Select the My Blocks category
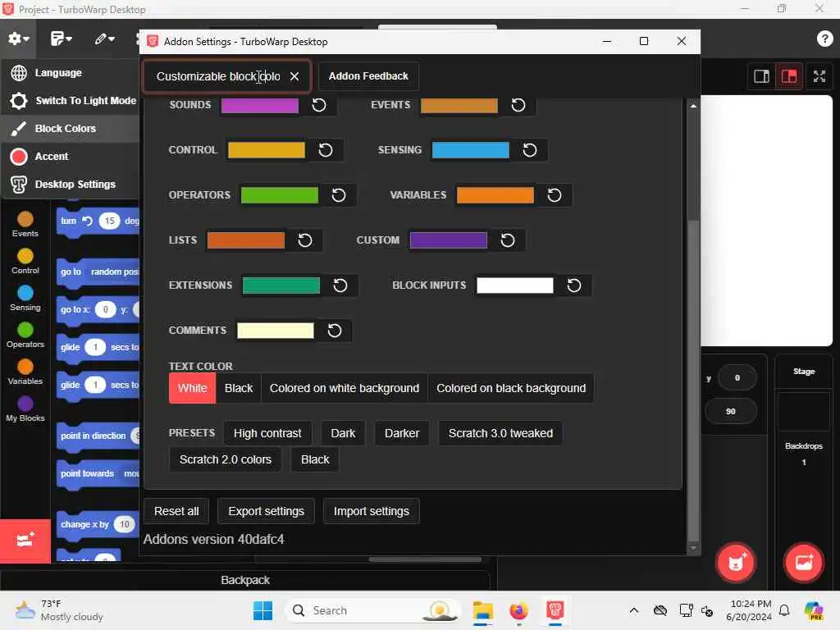Screen dimensions: 840x630 25,409
